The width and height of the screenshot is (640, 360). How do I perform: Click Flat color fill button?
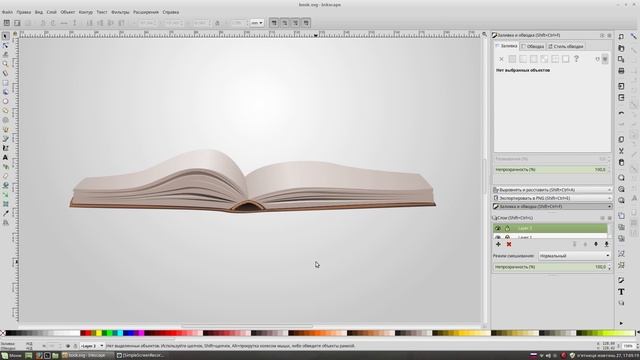[512, 59]
